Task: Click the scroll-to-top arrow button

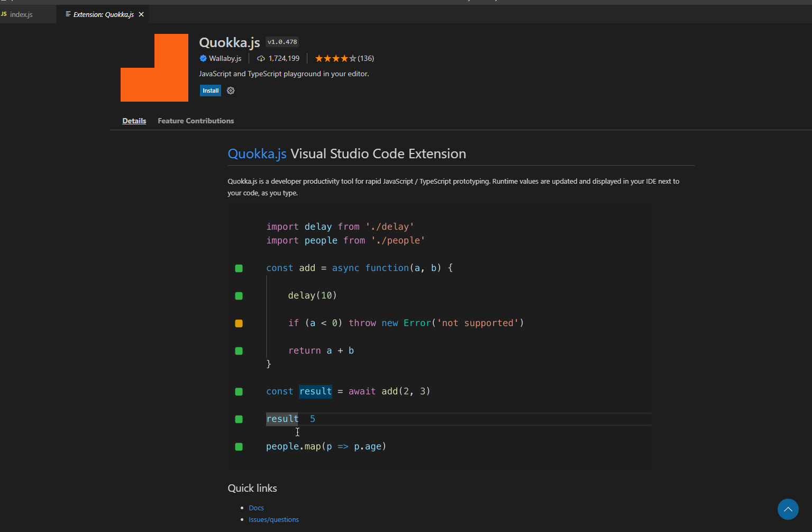Action: (788, 509)
